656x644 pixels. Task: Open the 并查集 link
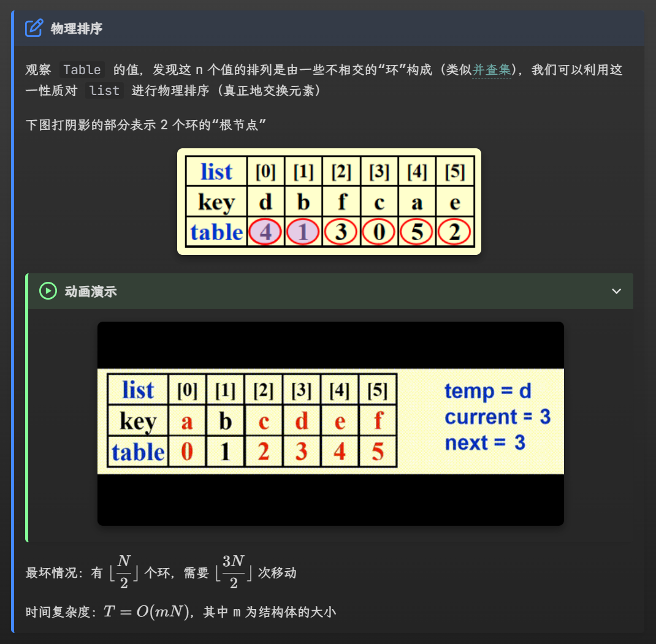click(x=491, y=70)
